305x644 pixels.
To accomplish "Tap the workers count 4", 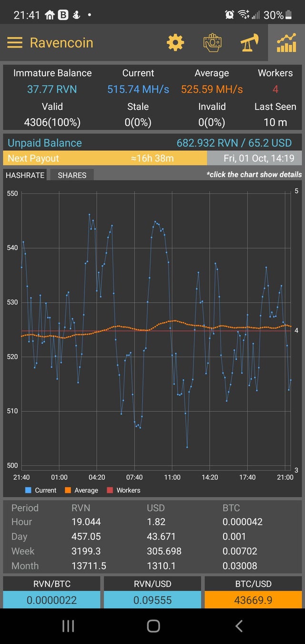I will click(275, 89).
